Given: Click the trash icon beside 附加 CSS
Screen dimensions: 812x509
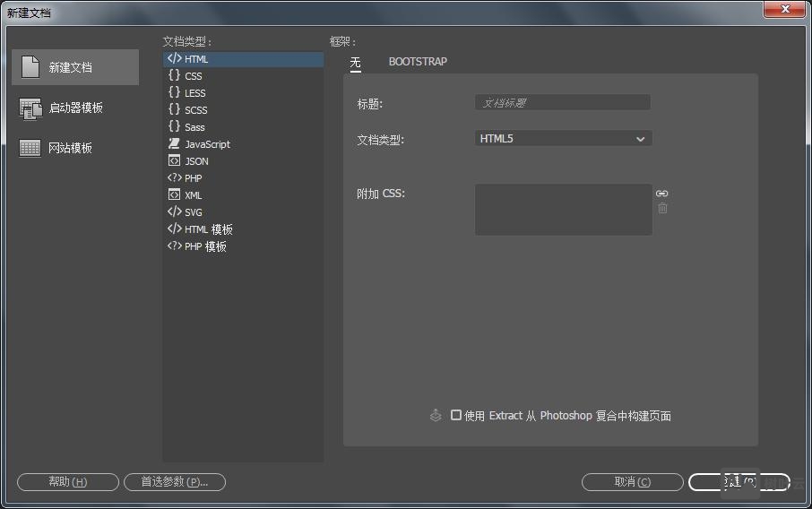Looking at the screenshot, I should click(x=662, y=208).
